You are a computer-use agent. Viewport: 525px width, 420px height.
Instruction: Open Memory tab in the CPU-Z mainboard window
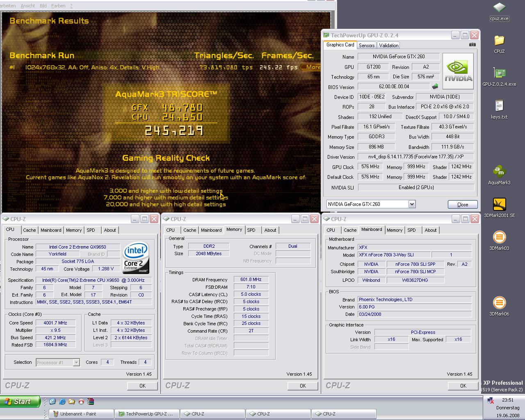coord(395,230)
